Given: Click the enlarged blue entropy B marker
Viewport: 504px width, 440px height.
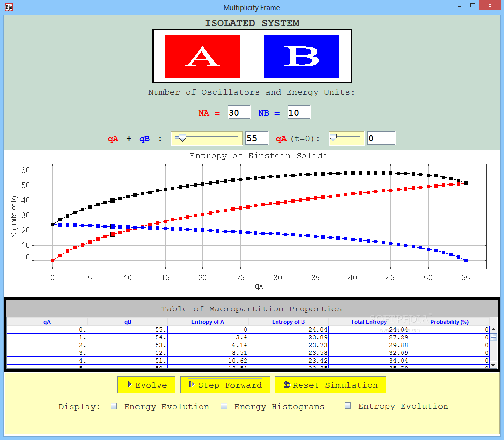Looking at the screenshot, I should tap(113, 227).
